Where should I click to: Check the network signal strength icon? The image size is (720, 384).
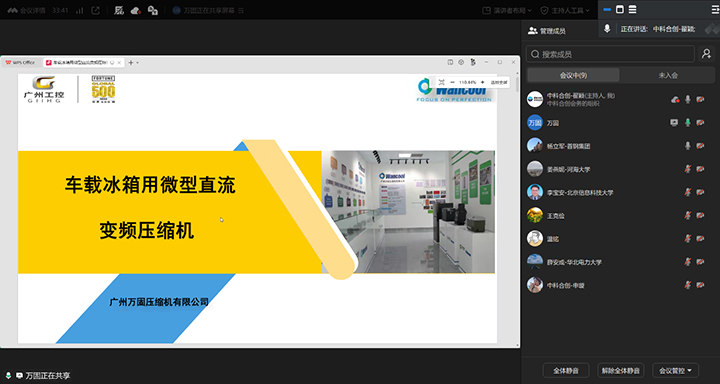(79, 11)
